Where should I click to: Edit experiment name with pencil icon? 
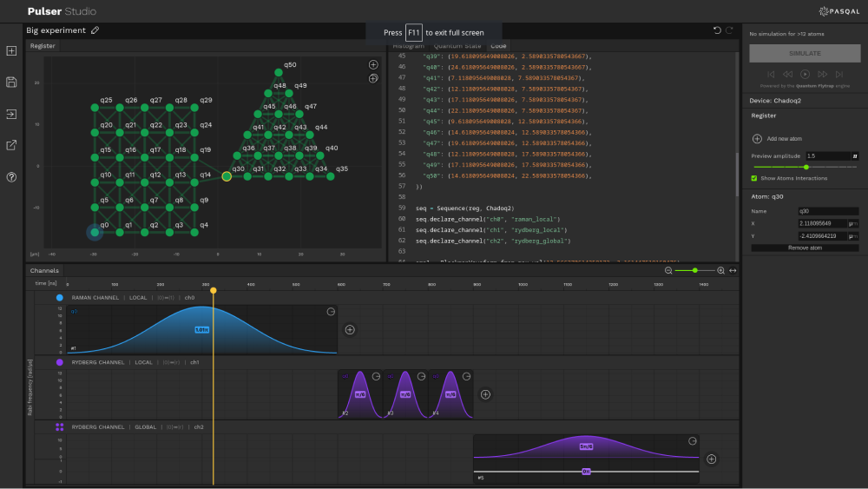click(95, 30)
